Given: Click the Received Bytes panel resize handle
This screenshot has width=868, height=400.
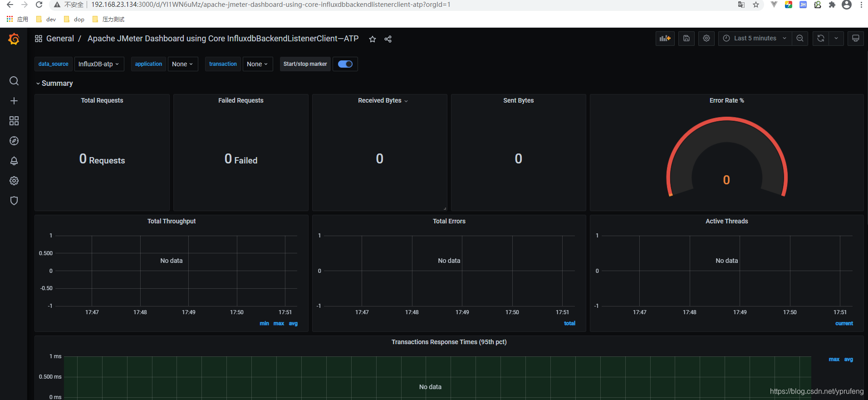Looking at the screenshot, I should click(445, 208).
